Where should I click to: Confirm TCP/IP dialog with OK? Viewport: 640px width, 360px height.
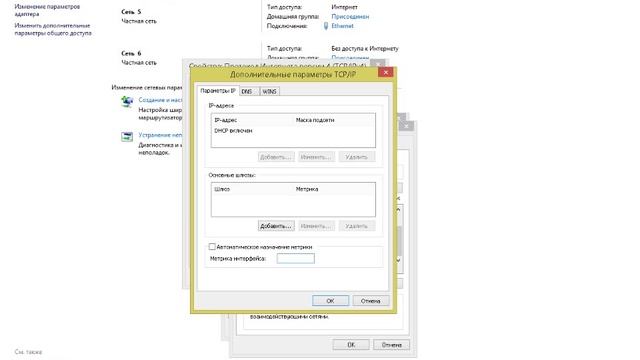330,301
